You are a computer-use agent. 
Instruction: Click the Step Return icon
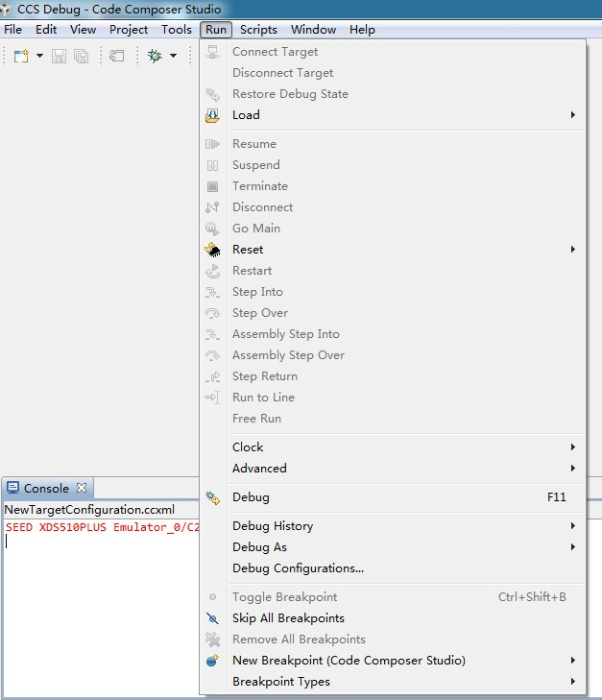[212, 376]
